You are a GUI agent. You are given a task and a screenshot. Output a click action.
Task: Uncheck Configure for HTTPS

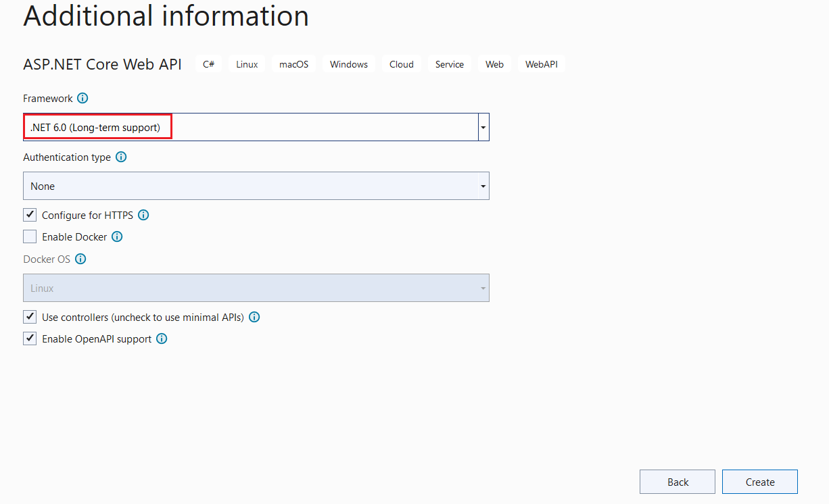(x=29, y=215)
